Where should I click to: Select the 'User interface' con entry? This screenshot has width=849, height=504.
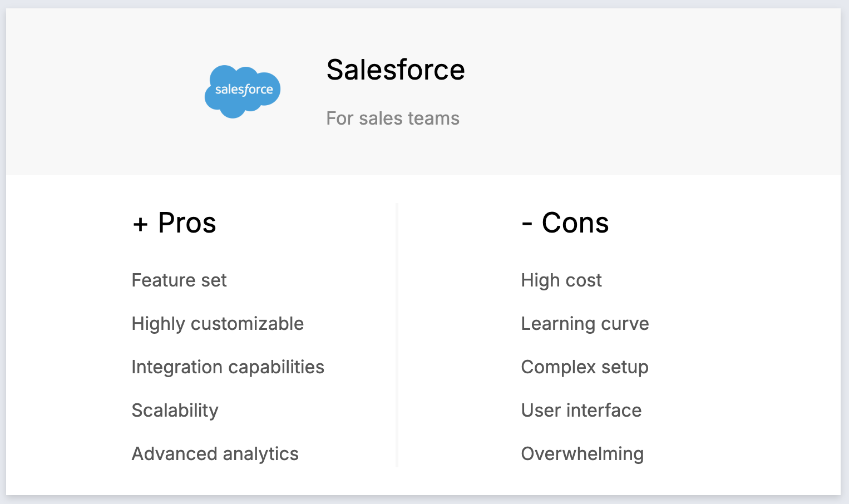[581, 411]
